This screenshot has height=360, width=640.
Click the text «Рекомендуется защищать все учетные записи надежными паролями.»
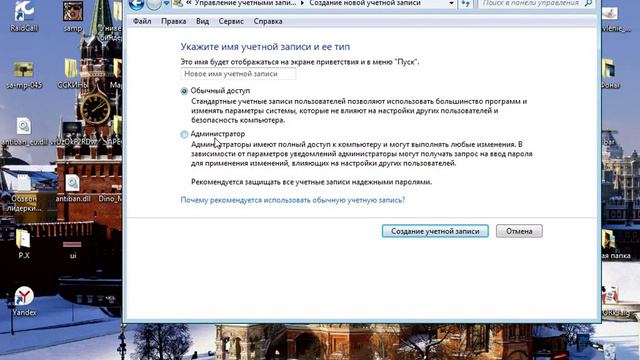point(311,182)
